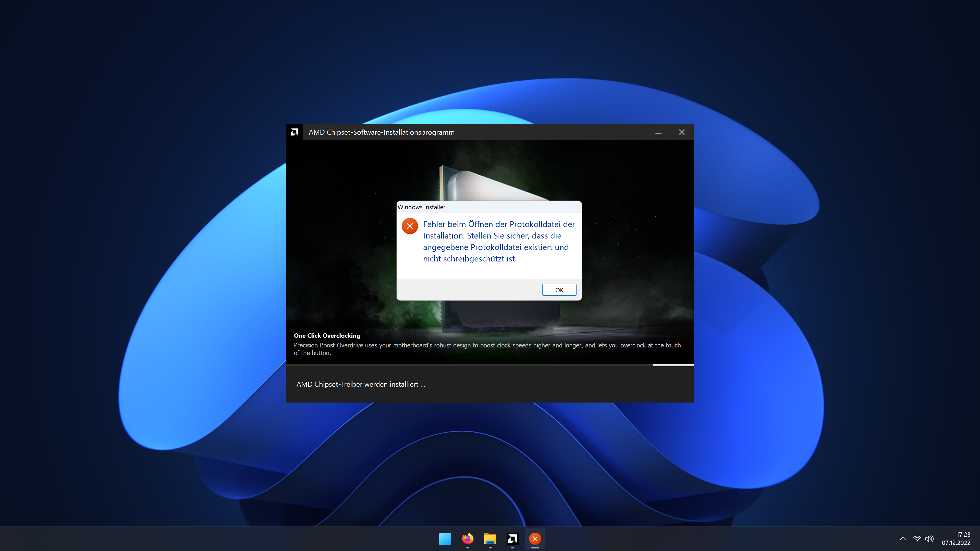Click the red error icon in dialog
980x551 pixels.
[410, 226]
